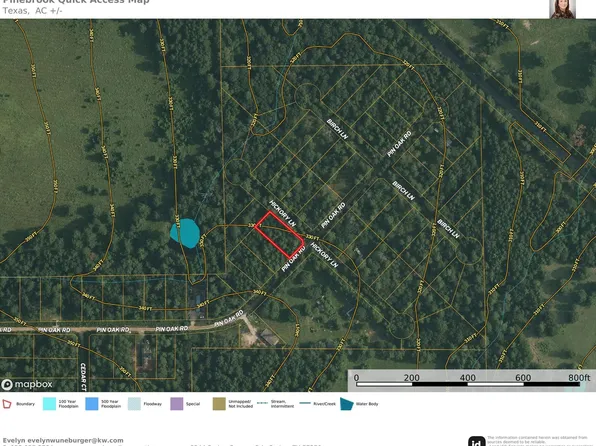Screen dimensions: 596x446
Task: Click "100 Year Floodplain" legend text
Action: point(68,404)
